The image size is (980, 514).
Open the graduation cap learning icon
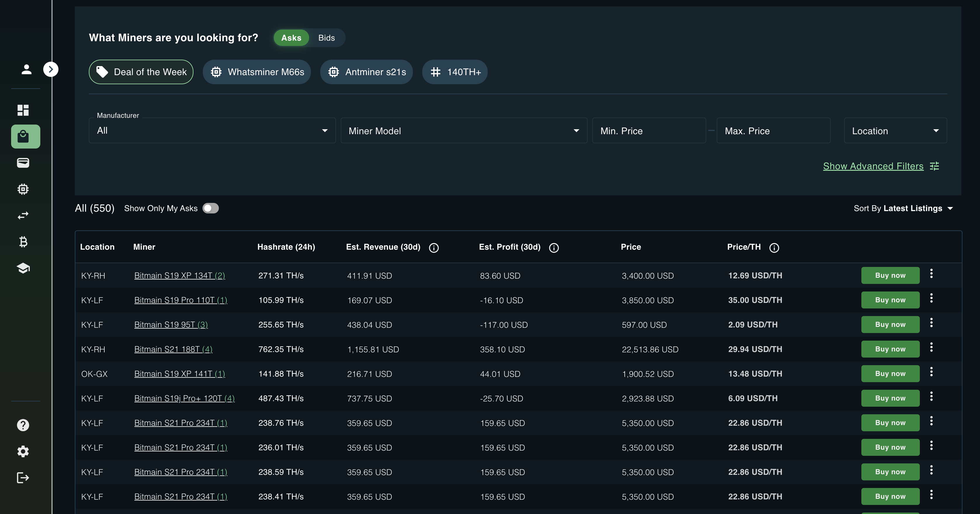(23, 268)
